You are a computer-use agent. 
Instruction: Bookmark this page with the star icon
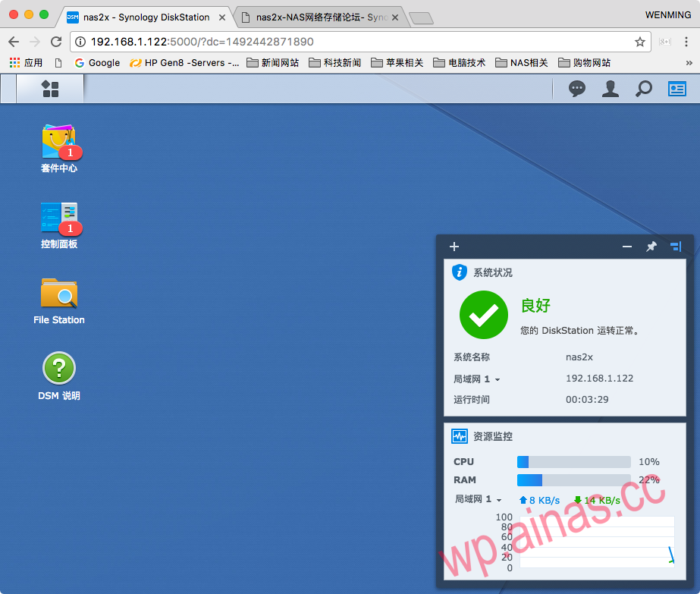(640, 42)
